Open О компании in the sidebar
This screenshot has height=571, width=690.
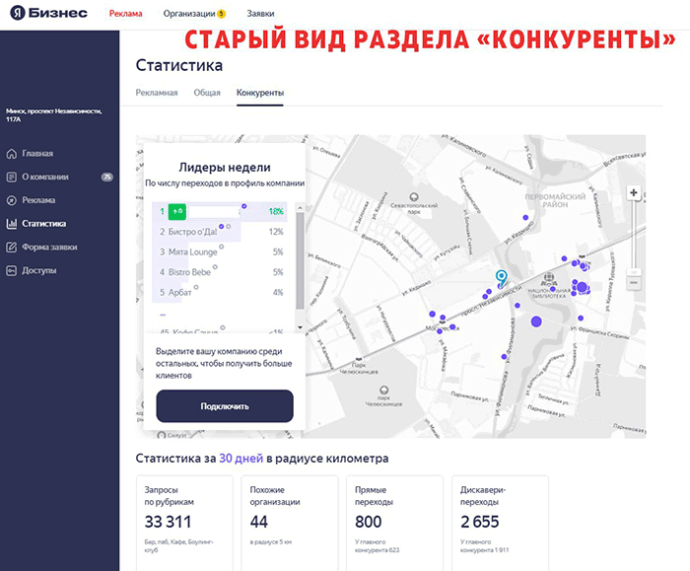pos(45,177)
